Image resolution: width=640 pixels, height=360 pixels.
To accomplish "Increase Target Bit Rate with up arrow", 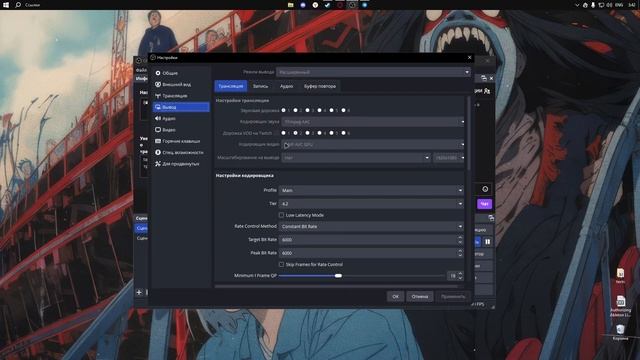I will [460, 238].
